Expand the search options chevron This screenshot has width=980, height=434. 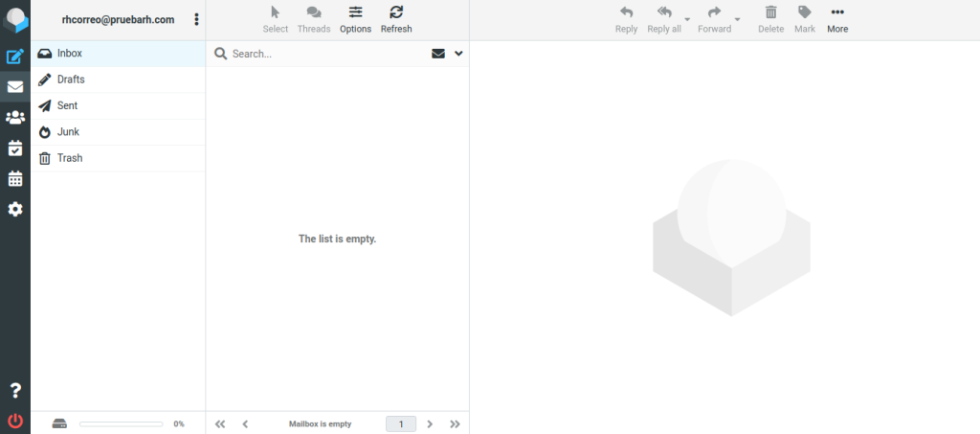tap(458, 54)
